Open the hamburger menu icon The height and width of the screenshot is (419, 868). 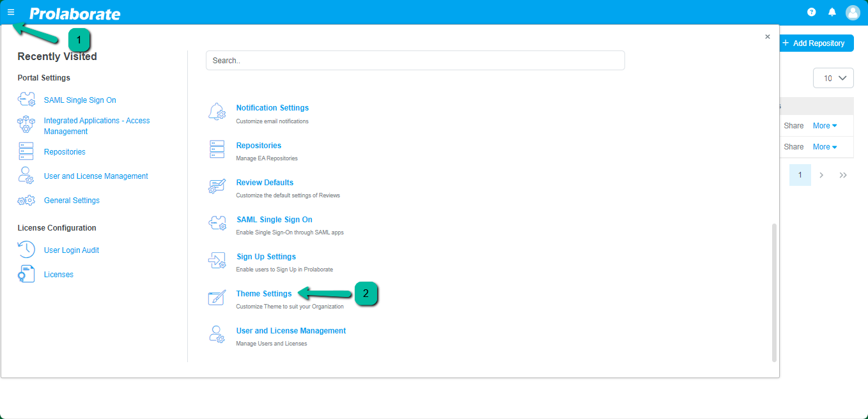11,11
